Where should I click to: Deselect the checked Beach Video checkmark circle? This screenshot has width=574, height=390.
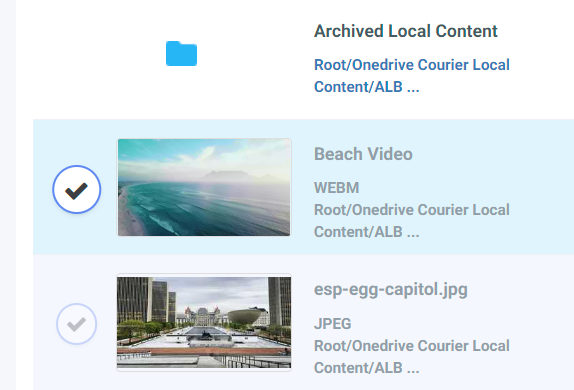77,189
